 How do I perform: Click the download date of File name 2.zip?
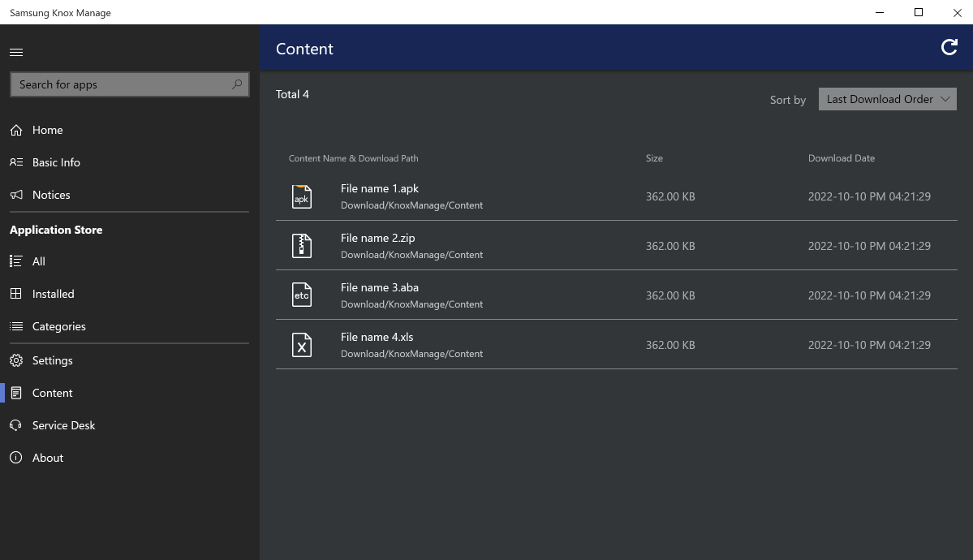[869, 246]
